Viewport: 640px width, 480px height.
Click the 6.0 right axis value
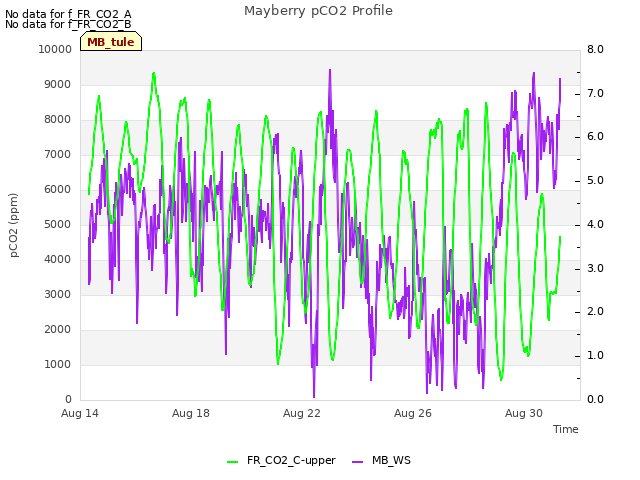[x=595, y=137]
